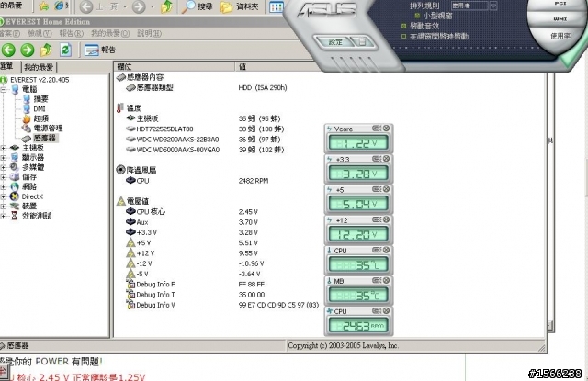The image size is (588, 381).
Task: Close the +3.3 voltage widget
Action: pyautogui.click(x=386, y=159)
